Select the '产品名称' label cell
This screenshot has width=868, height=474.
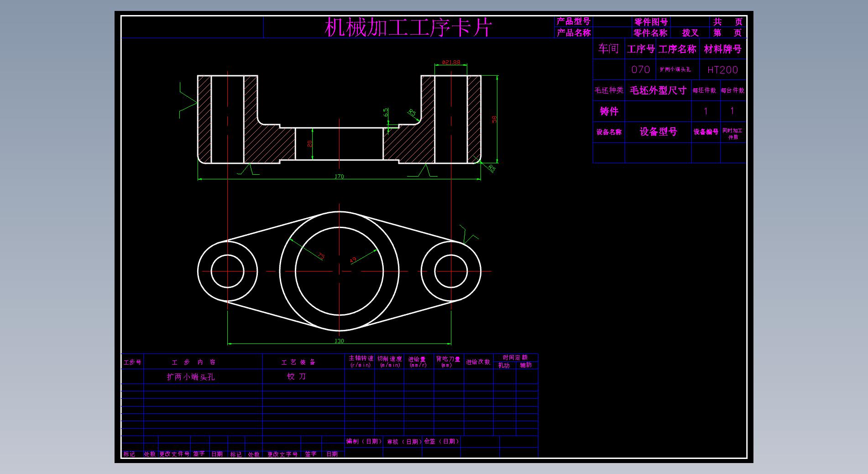coord(573,33)
